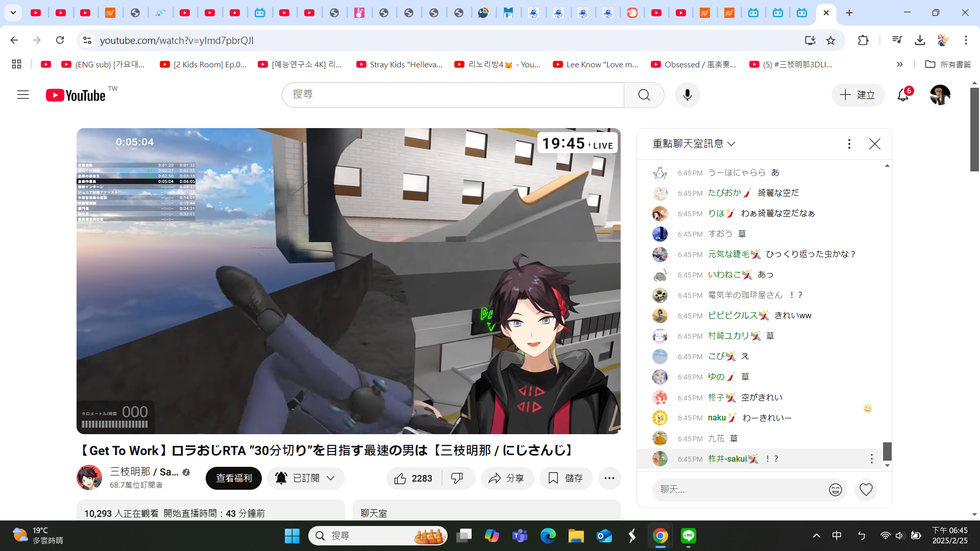Go back to previous page
The width and height of the screenshot is (980, 551).
(x=14, y=40)
